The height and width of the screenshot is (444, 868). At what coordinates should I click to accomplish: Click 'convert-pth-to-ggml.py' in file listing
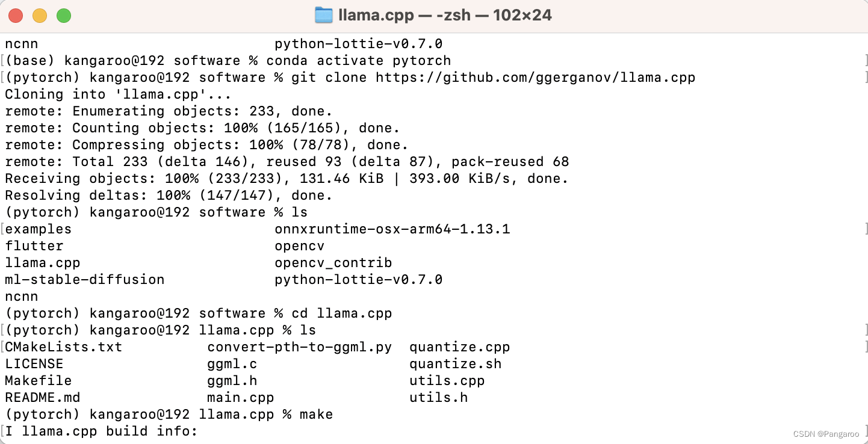(x=300, y=347)
